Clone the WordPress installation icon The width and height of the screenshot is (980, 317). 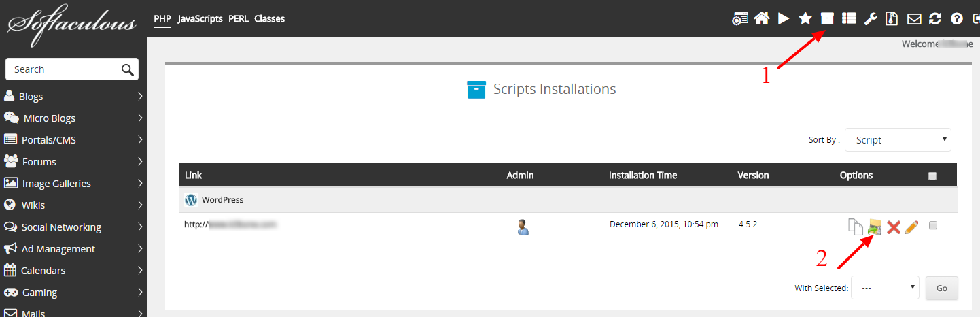tap(856, 227)
